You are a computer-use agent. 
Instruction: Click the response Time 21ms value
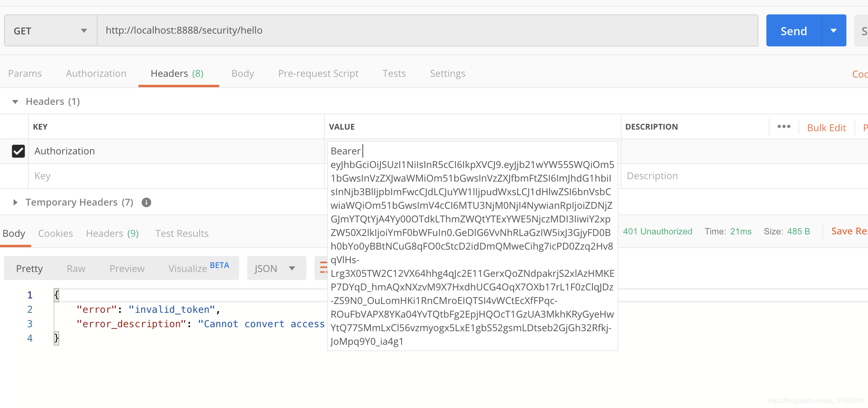pos(741,232)
